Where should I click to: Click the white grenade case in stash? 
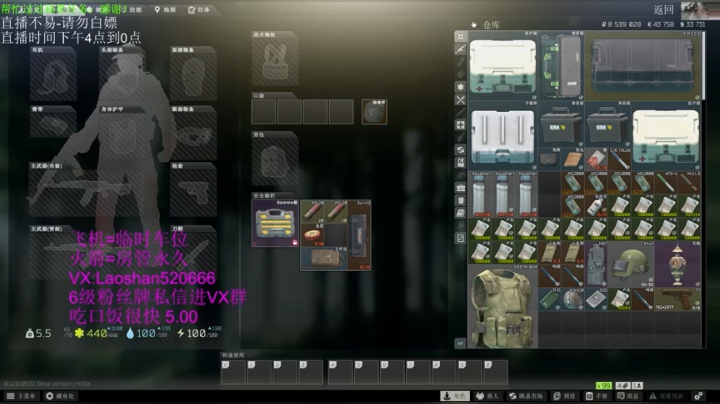tap(502, 136)
